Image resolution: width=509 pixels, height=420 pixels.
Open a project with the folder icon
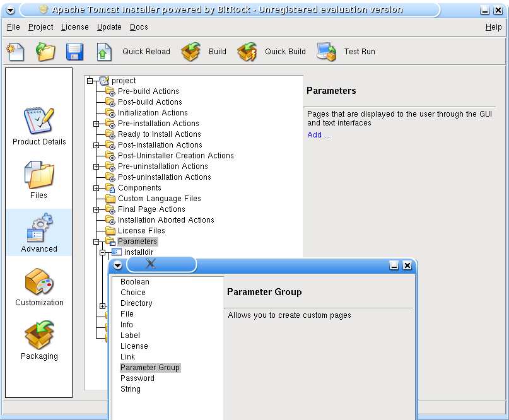pyautogui.click(x=45, y=52)
